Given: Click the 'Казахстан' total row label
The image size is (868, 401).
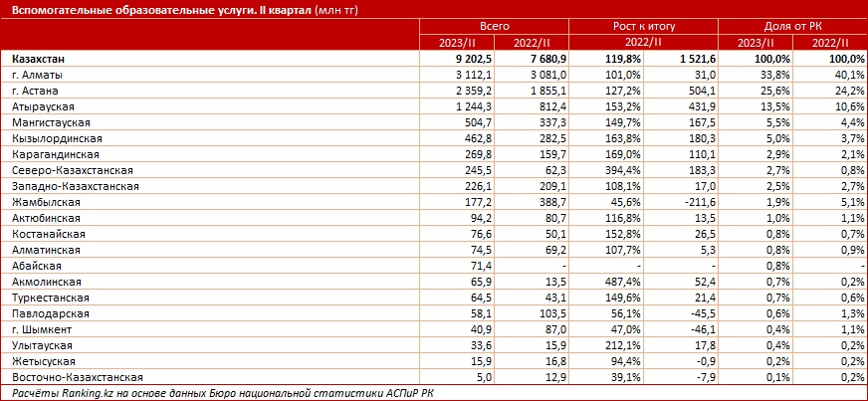Looking at the screenshot, I should click(x=38, y=59).
